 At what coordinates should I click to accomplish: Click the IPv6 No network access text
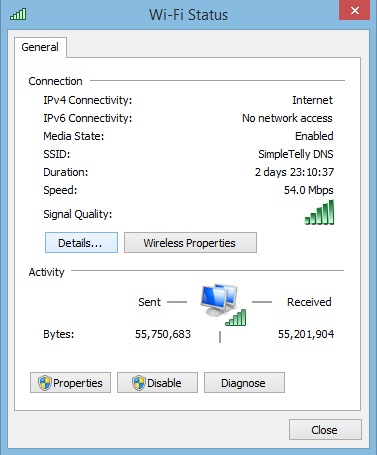click(287, 118)
